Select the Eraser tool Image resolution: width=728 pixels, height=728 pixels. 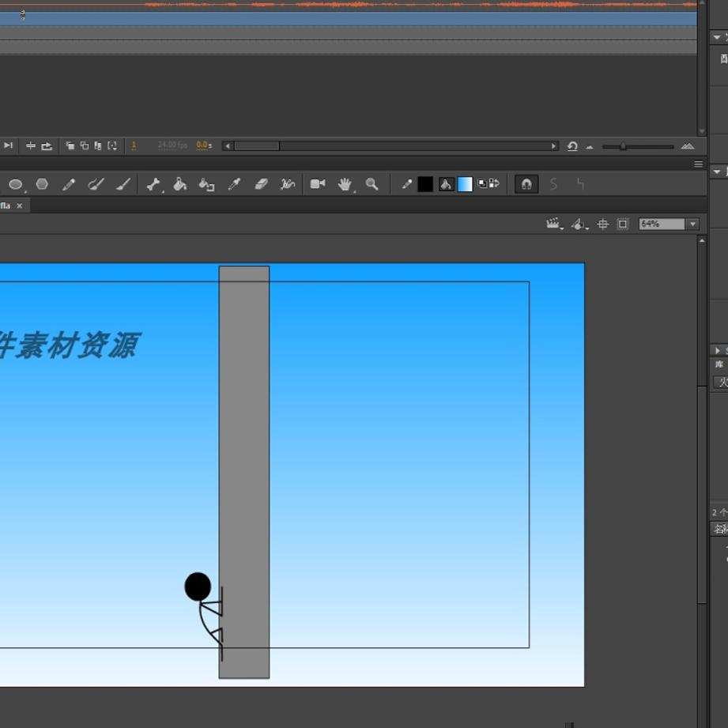coord(261,184)
